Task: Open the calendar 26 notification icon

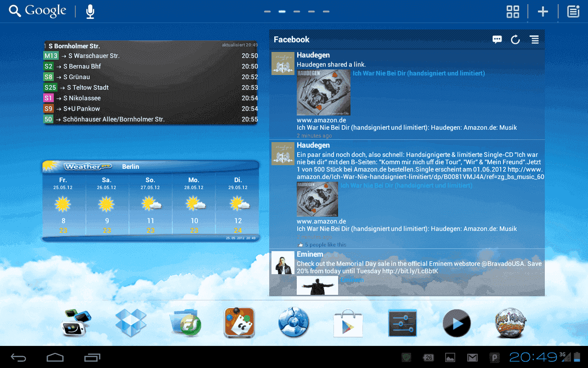Action: coord(428,357)
